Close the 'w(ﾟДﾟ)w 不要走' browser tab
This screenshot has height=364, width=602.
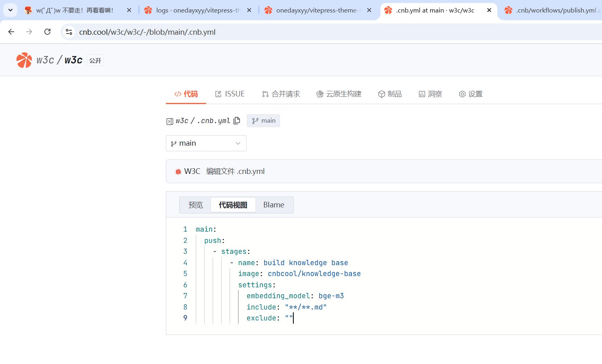point(129,10)
